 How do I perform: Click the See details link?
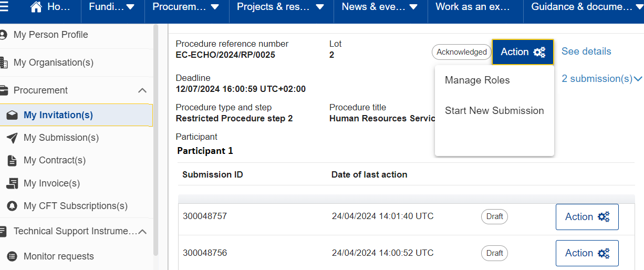tap(586, 51)
